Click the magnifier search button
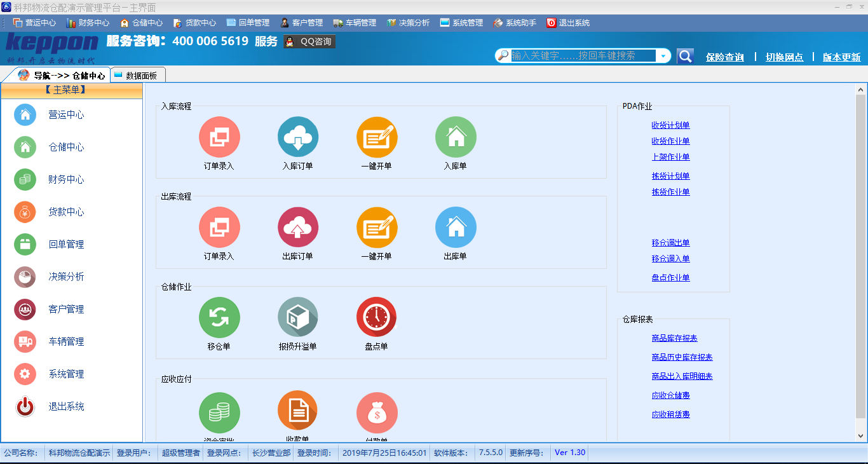This screenshot has width=868, height=464. click(685, 56)
